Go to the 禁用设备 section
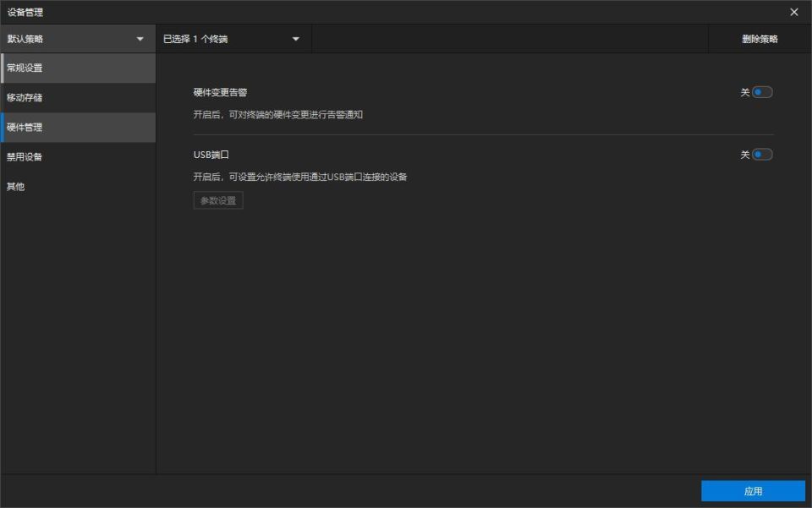 pos(78,156)
